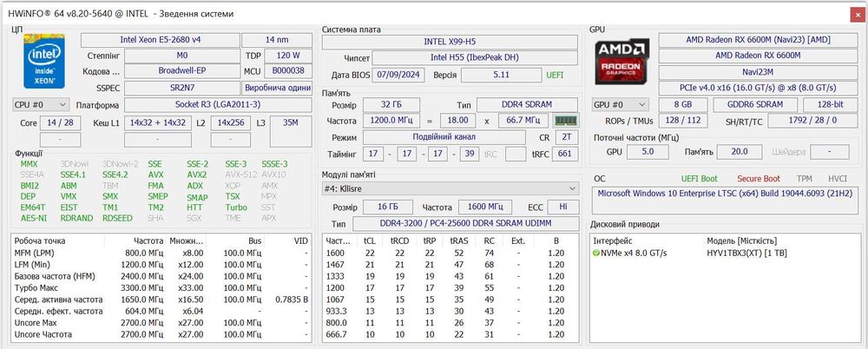Select the MFM (LPM) operating point row
868x349 pixels.
tap(161, 254)
